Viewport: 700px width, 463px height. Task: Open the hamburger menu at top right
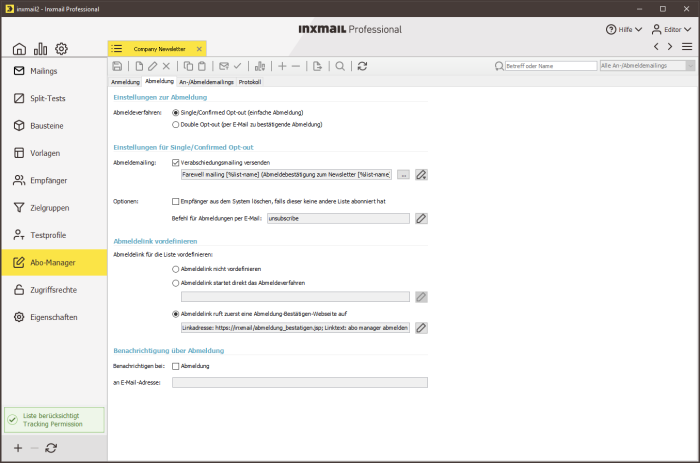pyautogui.click(x=687, y=46)
